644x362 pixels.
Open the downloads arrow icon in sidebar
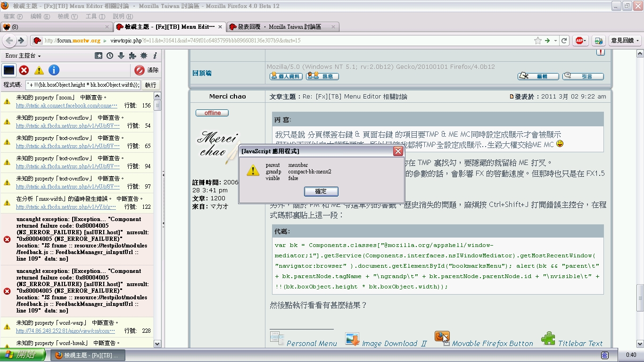point(121,56)
